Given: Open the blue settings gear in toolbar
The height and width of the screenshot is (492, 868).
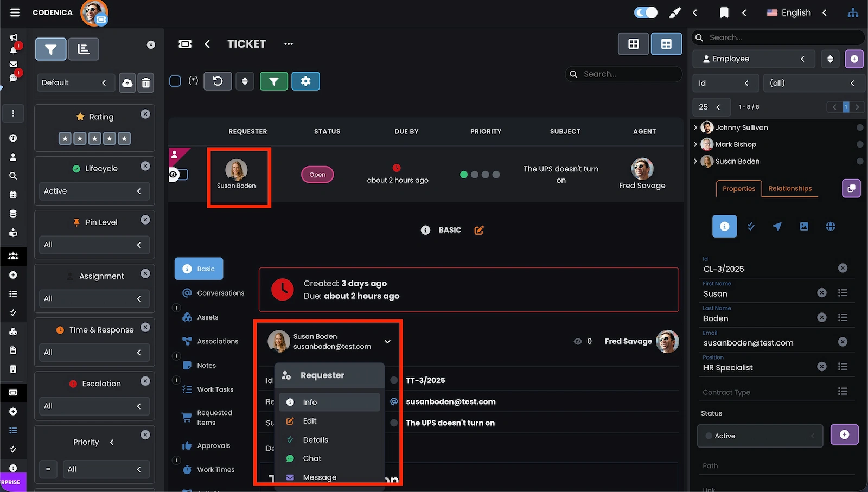Looking at the screenshot, I should (305, 81).
